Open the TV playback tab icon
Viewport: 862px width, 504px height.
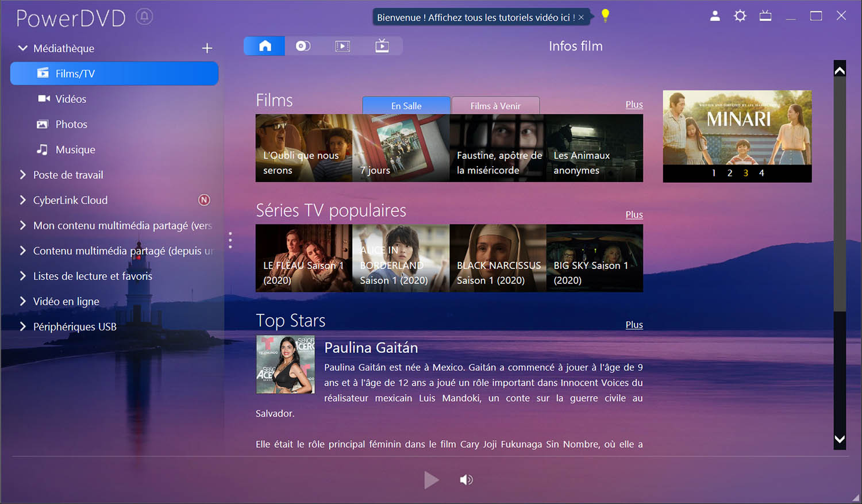point(382,46)
